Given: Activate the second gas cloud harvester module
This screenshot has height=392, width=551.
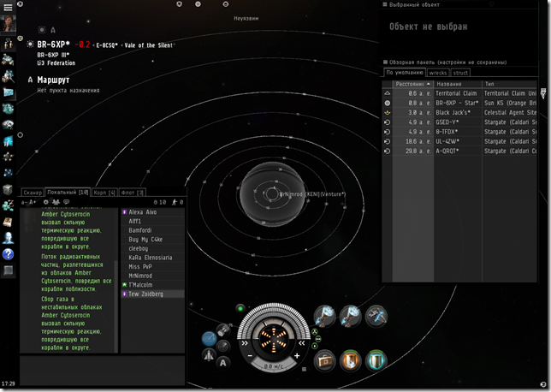Looking at the screenshot, I should (x=350, y=316).
